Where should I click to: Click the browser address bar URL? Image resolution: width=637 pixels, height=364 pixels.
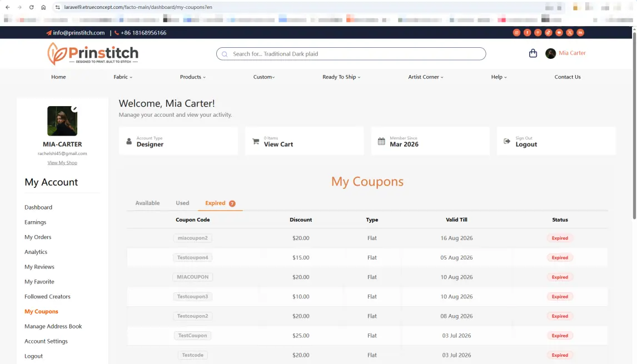(138, 7)
